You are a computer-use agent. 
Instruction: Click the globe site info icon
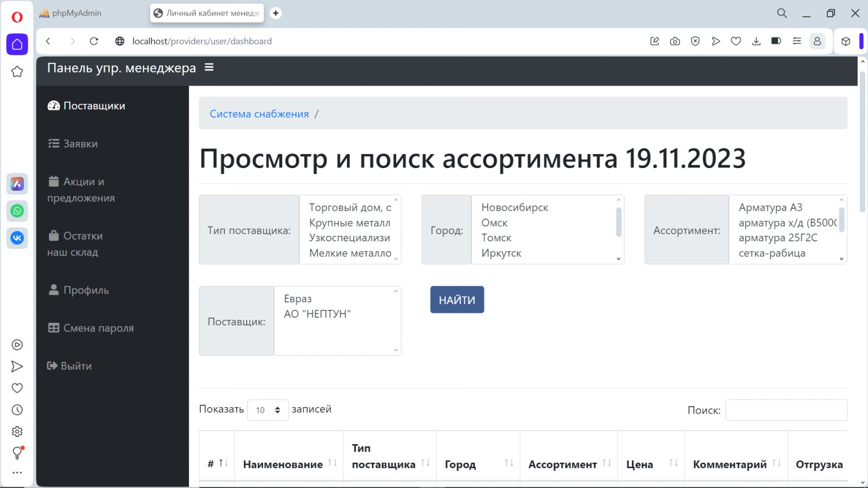120,41
